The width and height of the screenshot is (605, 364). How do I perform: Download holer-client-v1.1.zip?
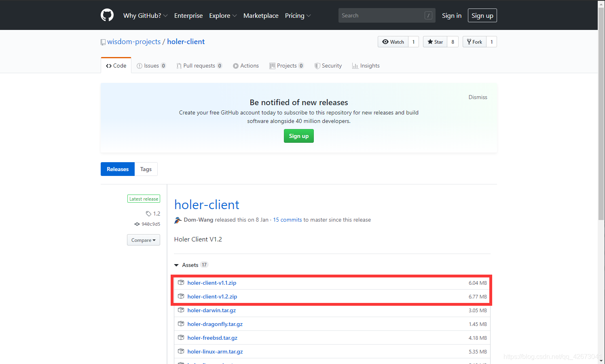coord(212,283)
